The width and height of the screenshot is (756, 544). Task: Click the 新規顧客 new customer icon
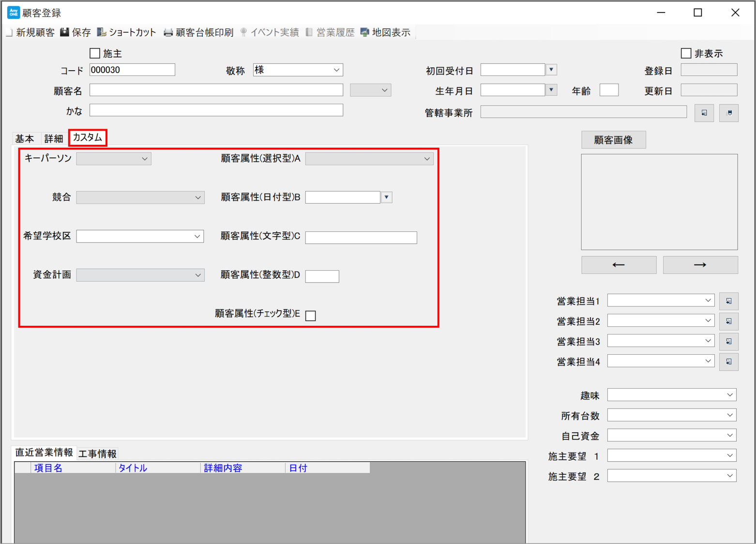pos(9,32)
